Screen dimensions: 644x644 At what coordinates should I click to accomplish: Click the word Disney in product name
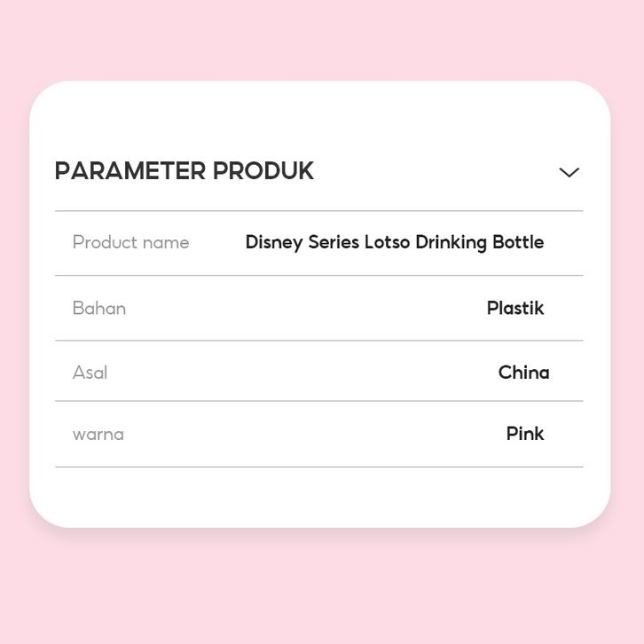pyautogui.click(x=273, y=242)
